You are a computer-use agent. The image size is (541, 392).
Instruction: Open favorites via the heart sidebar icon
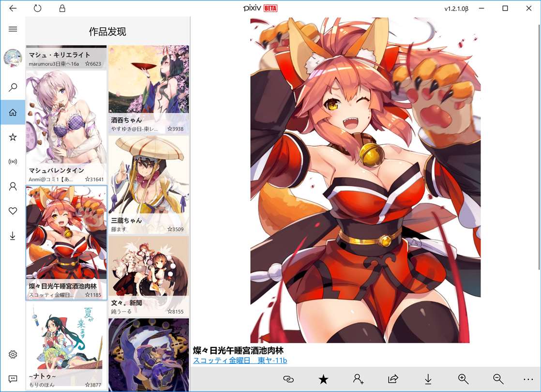pyautogui.click(x=13, y=211)
